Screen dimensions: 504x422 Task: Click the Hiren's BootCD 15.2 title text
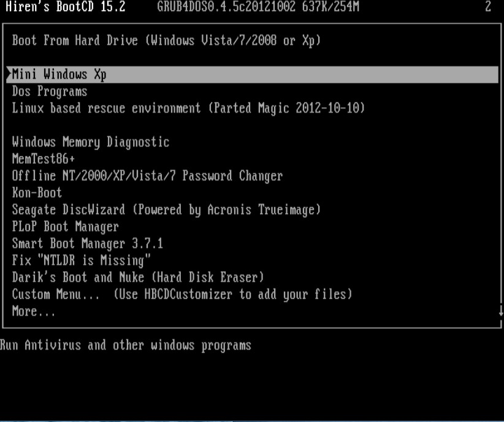point(66,6)
